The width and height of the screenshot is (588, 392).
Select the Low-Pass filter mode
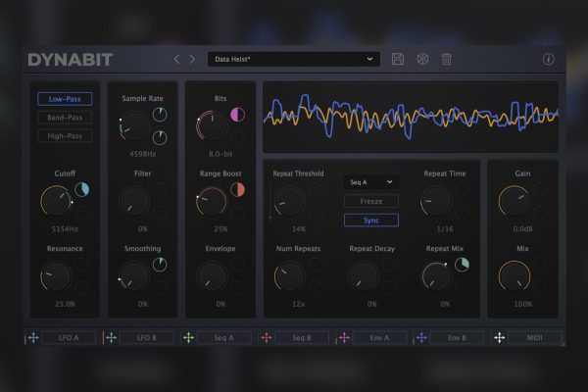click(x=65, y=99)
